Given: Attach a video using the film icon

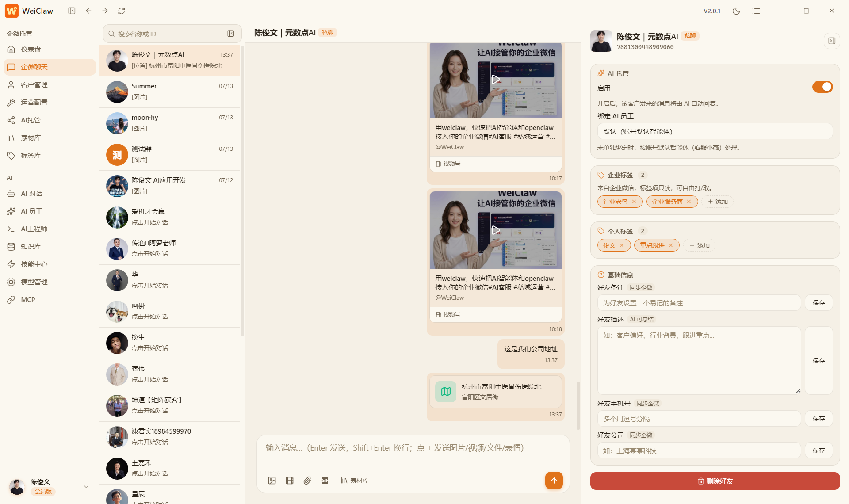Looking at the screenshot, I should tap(290, 481).
